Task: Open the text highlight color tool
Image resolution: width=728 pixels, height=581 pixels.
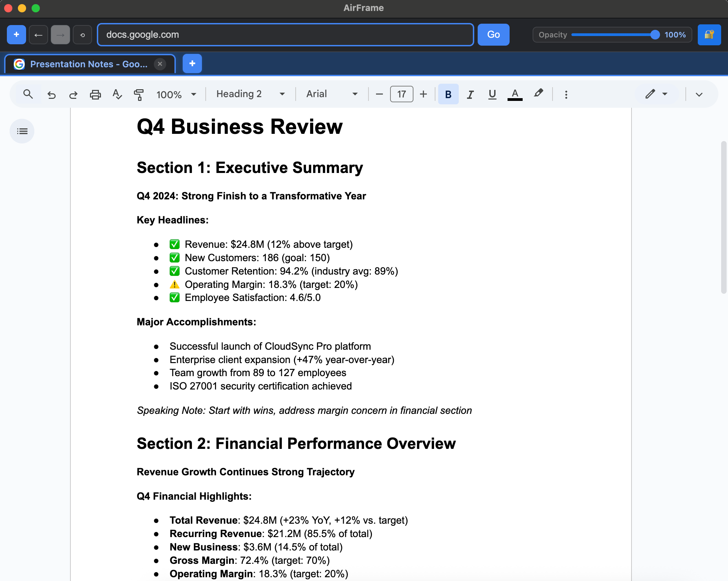Action: [538, 94]
